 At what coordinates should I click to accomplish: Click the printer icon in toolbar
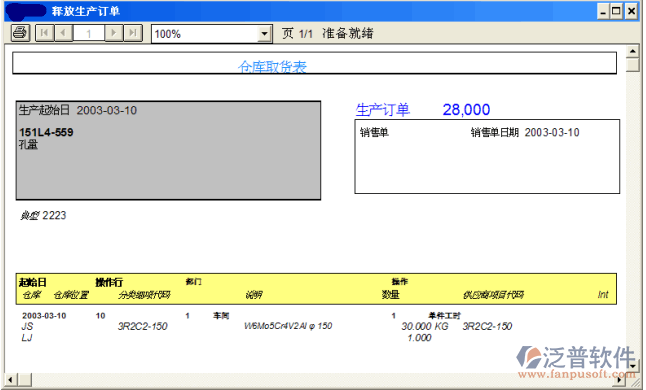point(21,33)
